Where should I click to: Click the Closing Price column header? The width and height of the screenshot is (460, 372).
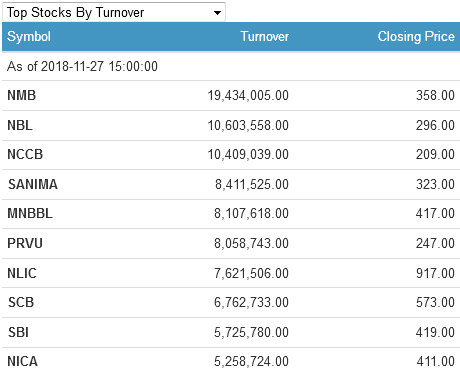coord(416,36)
